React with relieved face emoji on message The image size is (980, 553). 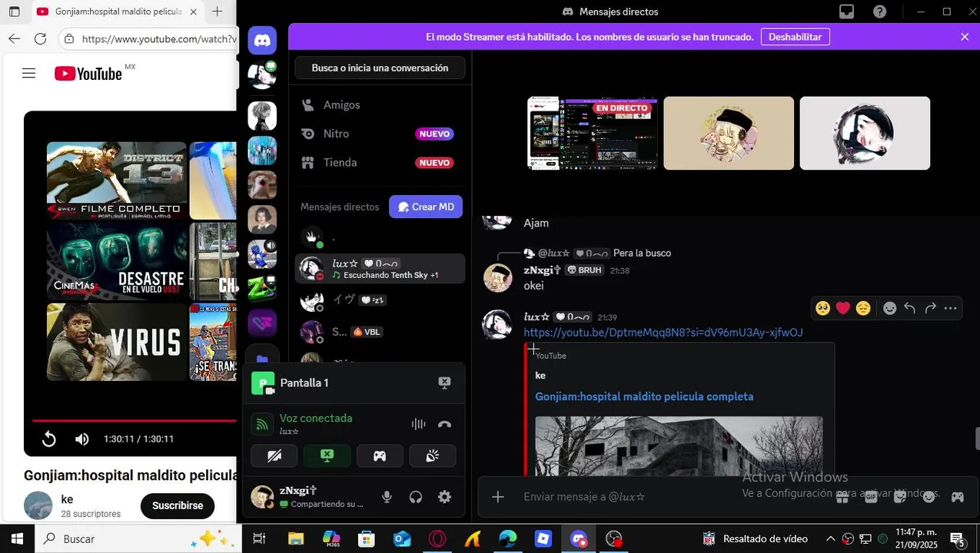[863, 308]
